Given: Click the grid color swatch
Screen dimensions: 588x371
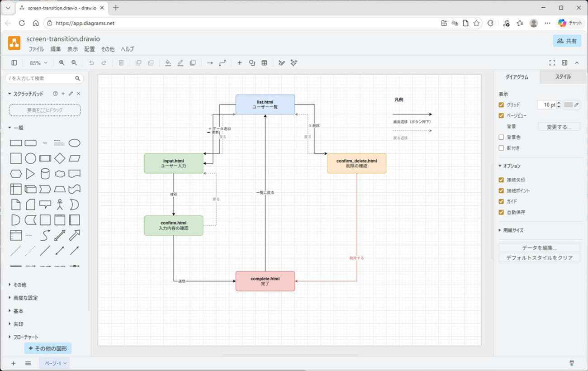Looking at the screenshot, I should [569, 105].
